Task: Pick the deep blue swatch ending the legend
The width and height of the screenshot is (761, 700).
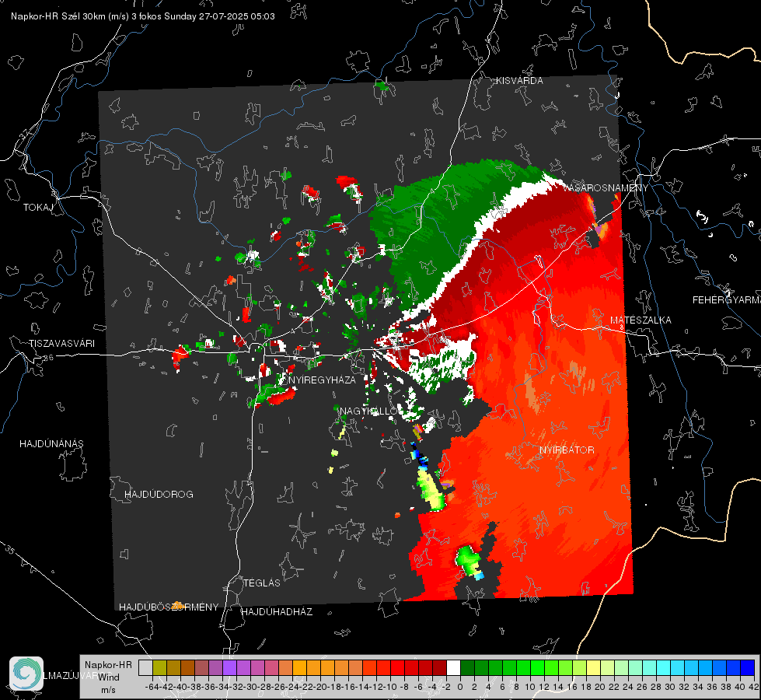Action: pos(748,667)
